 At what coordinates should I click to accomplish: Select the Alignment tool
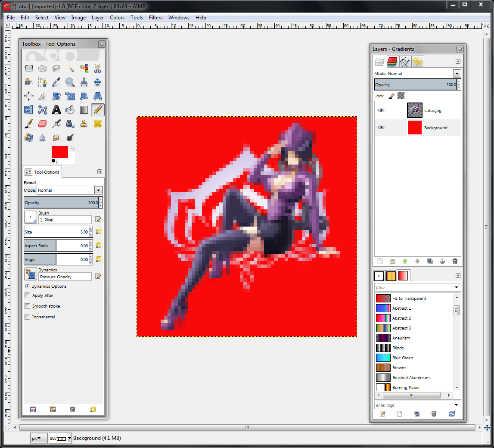(x=29, y=96)
